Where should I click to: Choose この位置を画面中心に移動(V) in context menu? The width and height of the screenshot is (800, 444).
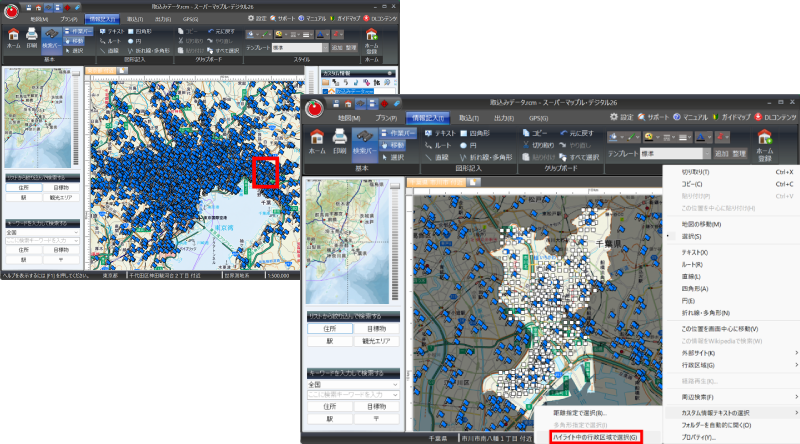(720, 329)
